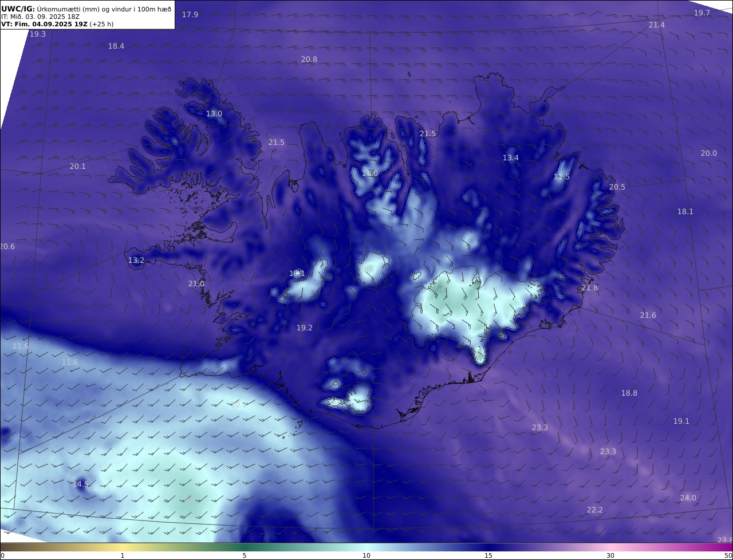Click the valid time line 'VT: Fim. 04.09.2025 19Z'

coord(44,24)
